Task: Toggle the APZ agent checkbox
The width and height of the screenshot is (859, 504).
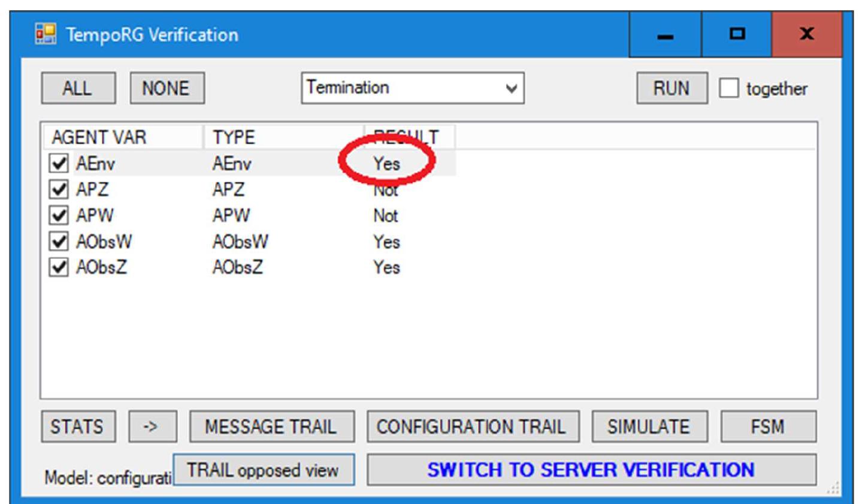Action: click(59, 189)
